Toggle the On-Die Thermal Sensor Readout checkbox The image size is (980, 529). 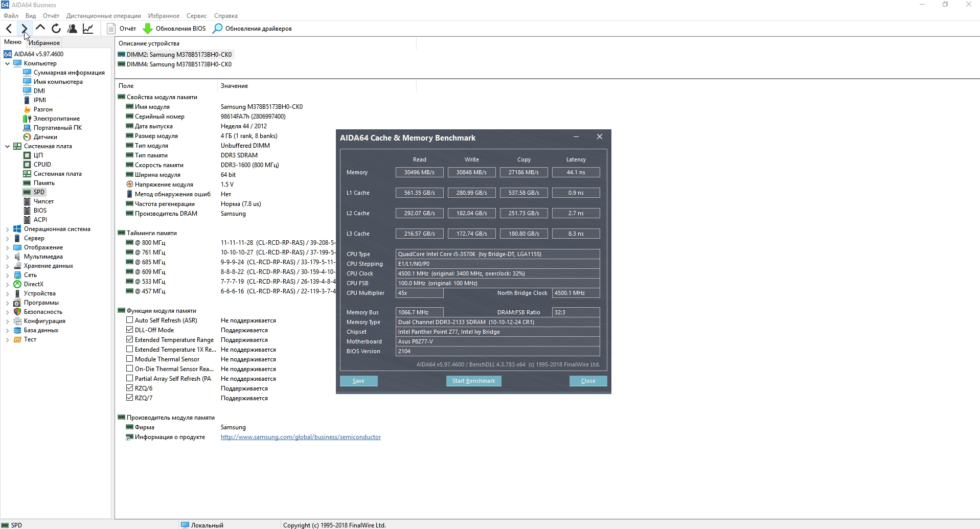pyautogui.click(x=130, y=369)
